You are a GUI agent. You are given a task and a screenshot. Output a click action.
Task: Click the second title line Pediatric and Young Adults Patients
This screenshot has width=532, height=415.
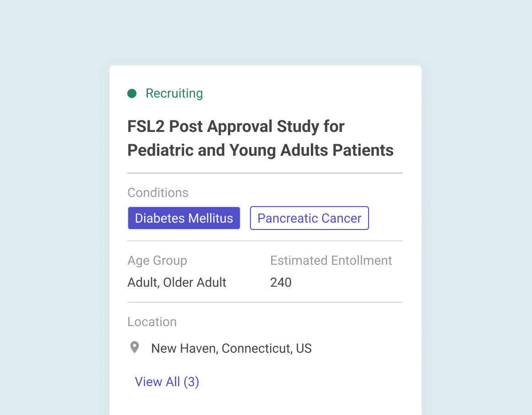[261, 150]
